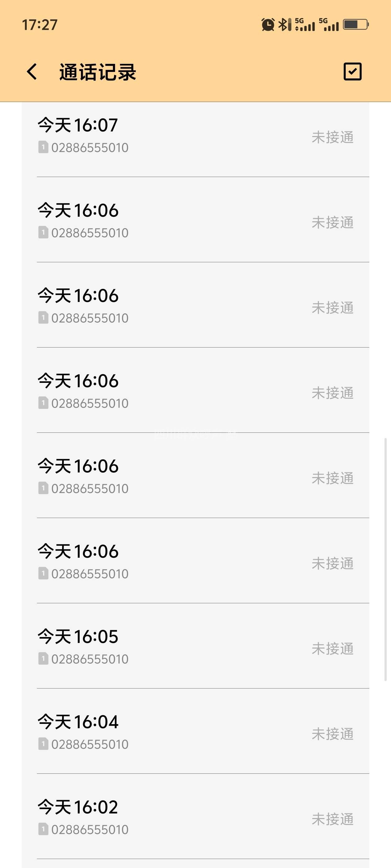Tap 未接通 status on the 16:02 call
Screen dimensions: 391x868
pyautogui.click(x=332, y=819)
